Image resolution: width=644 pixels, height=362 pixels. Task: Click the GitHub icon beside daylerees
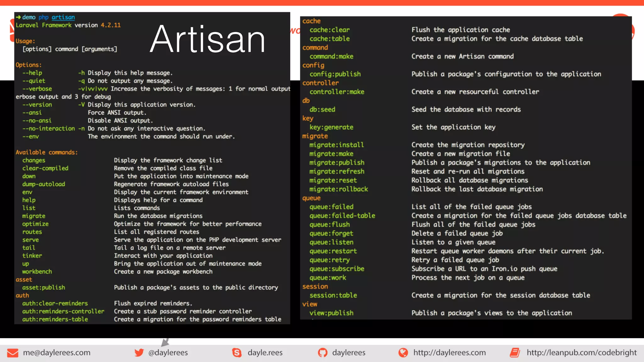[322, 353]
